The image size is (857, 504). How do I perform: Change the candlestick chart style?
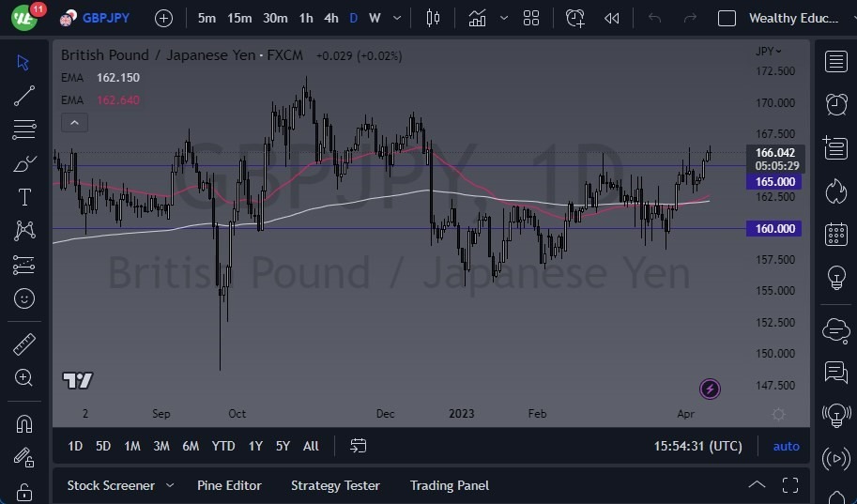click(433, 18)
